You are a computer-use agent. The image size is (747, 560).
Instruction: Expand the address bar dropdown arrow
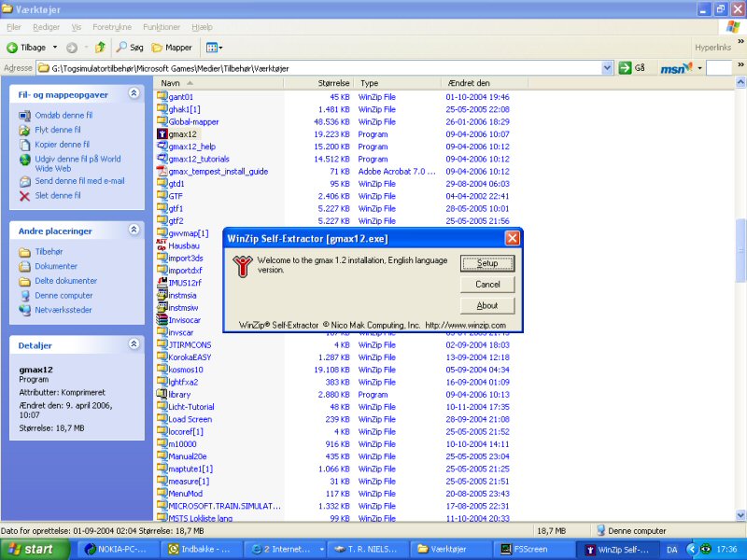coord(607,68)
